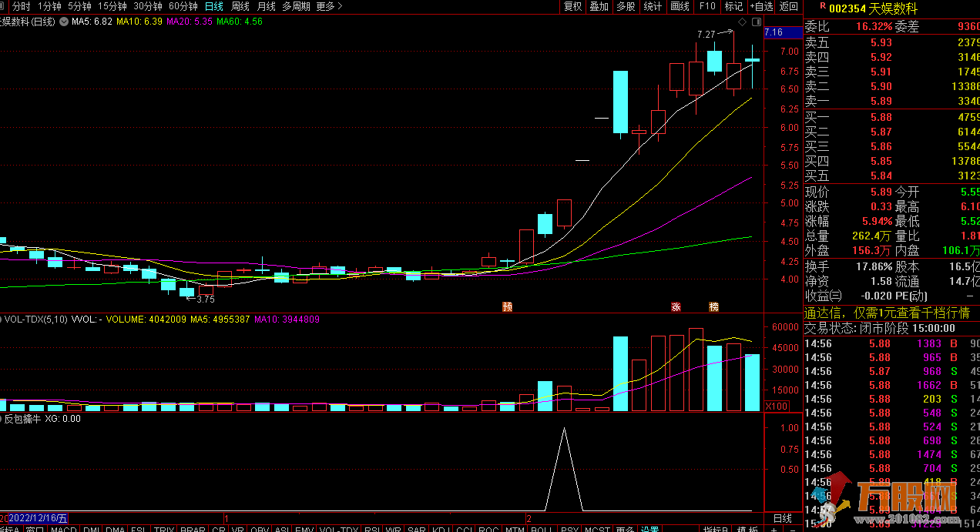The image size is (980, 532).
Task: Select the MCST indicator tab
Action: tap(597, 530)
